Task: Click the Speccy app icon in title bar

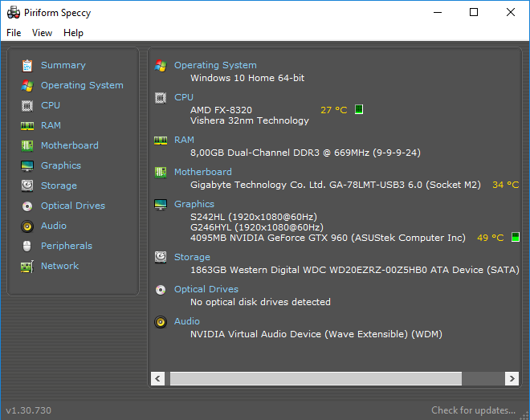Action: click(x=14, y=13)
